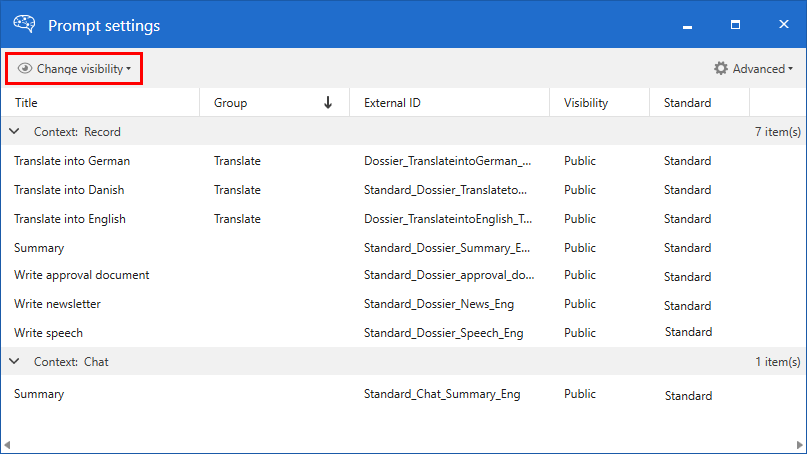Image resolution: width=807 pixels, height=454 pixels.
Task: Minimize the Prompt settings window
Action: click(x=687, y=25)
